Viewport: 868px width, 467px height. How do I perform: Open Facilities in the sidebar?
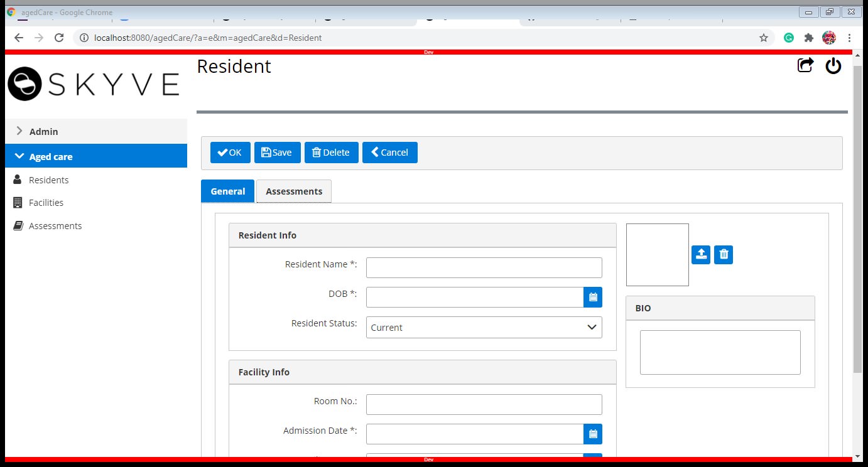46,203
